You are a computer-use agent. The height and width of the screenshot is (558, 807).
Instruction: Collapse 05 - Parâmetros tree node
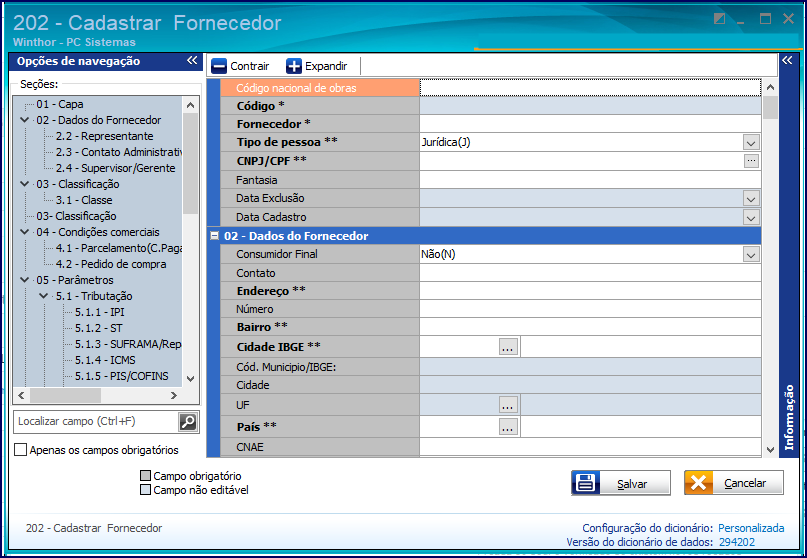coord(25,280)
